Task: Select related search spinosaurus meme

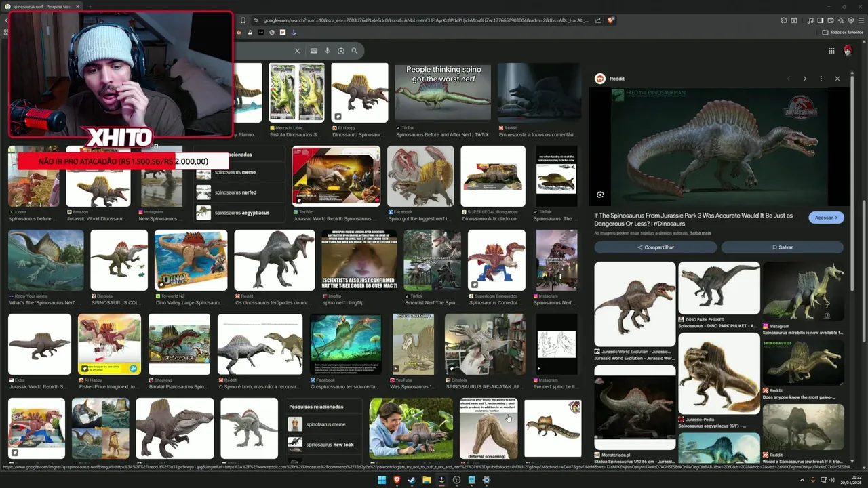Action: point(240,172)
